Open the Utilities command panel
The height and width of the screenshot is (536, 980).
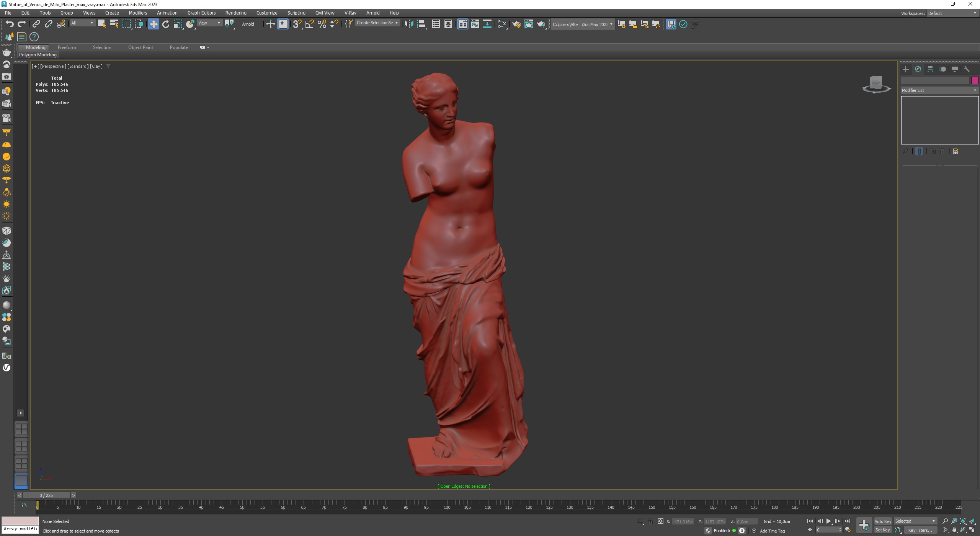click(967, 69)
